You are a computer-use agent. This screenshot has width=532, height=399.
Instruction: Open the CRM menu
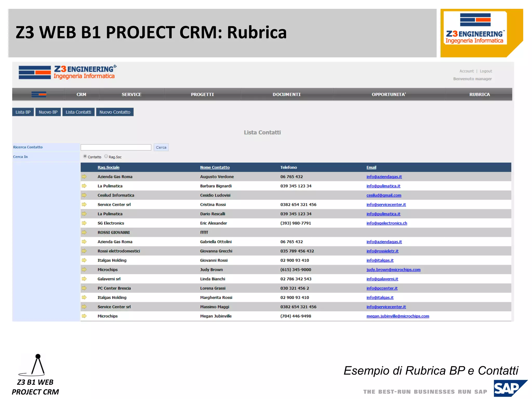coord(81,94)
